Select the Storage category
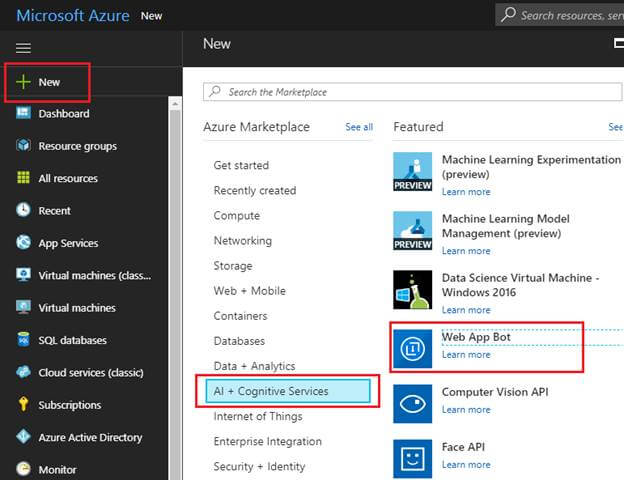The width and height of the screenshot is (624, 480). pos(233,266)
